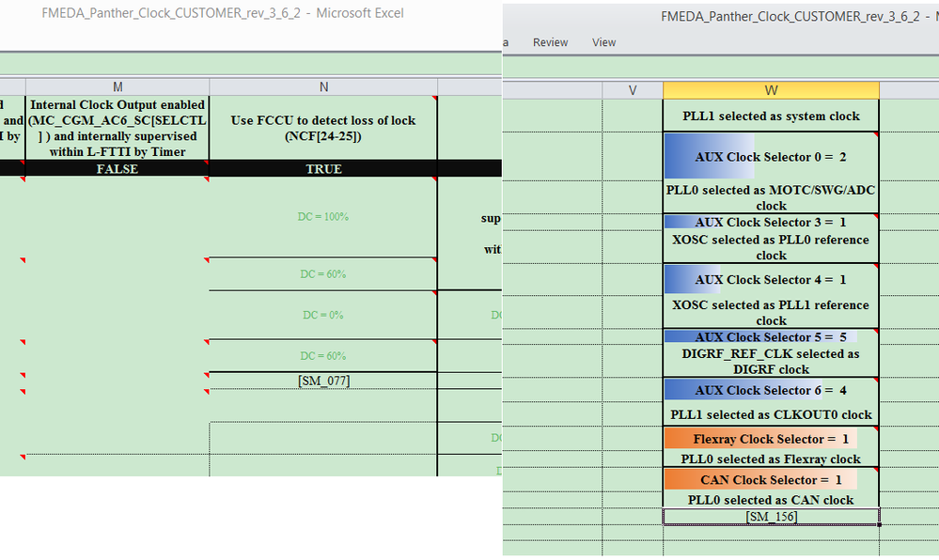Switch to the View ribbon tab
The height and width of the screenshot is (560, 939).
click(x=603, y=42)
